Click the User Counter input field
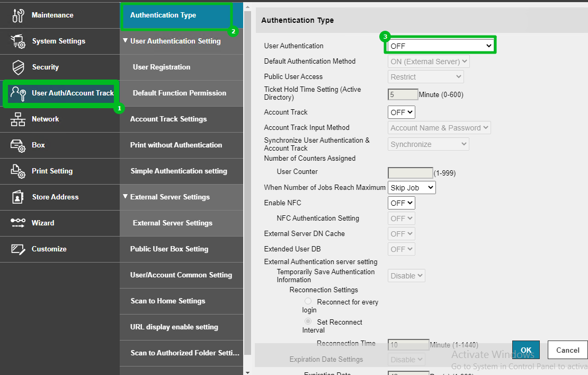 (x=410, y=173)
